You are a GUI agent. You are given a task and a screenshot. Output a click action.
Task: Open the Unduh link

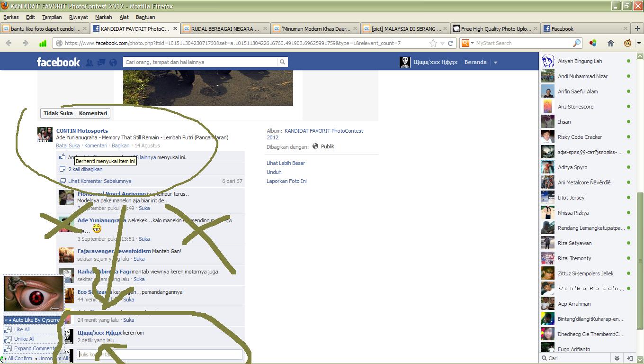(274, 172)
